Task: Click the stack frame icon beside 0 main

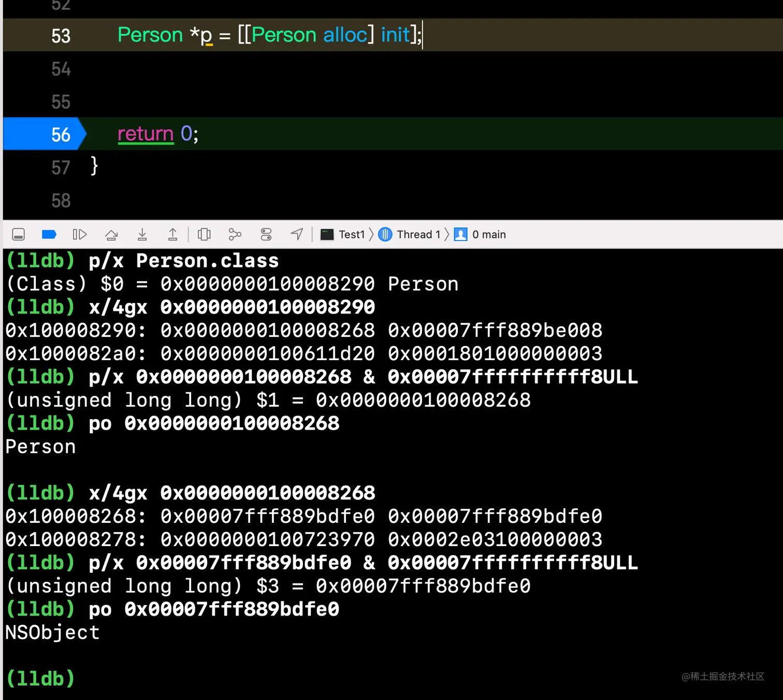Action: pos(460,235)
